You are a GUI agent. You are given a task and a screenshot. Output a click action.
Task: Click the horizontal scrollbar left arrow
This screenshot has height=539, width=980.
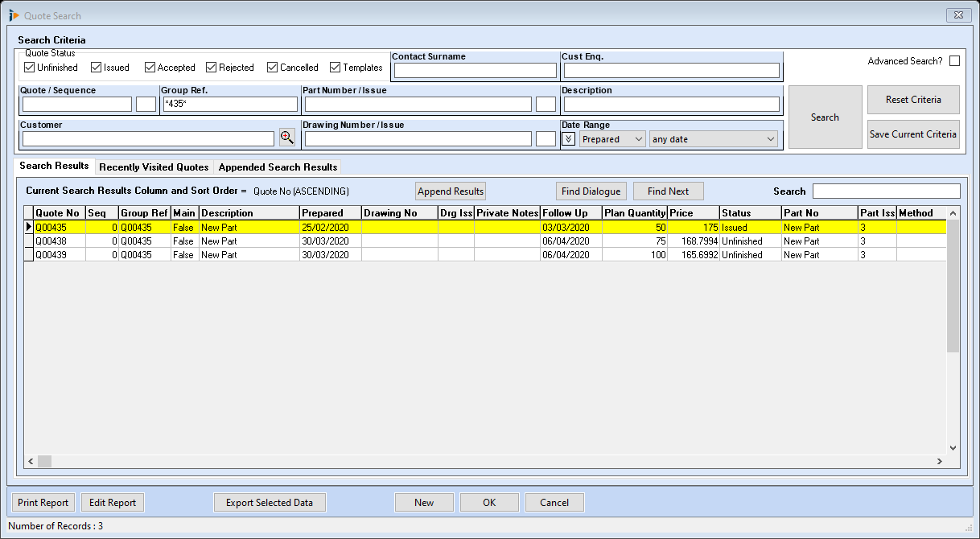(x=31, y=462)
